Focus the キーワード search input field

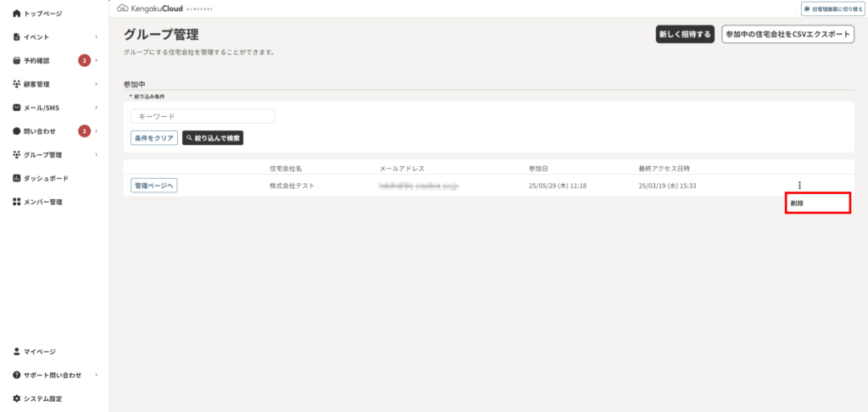pyautogui.click(x=203, y=116)
